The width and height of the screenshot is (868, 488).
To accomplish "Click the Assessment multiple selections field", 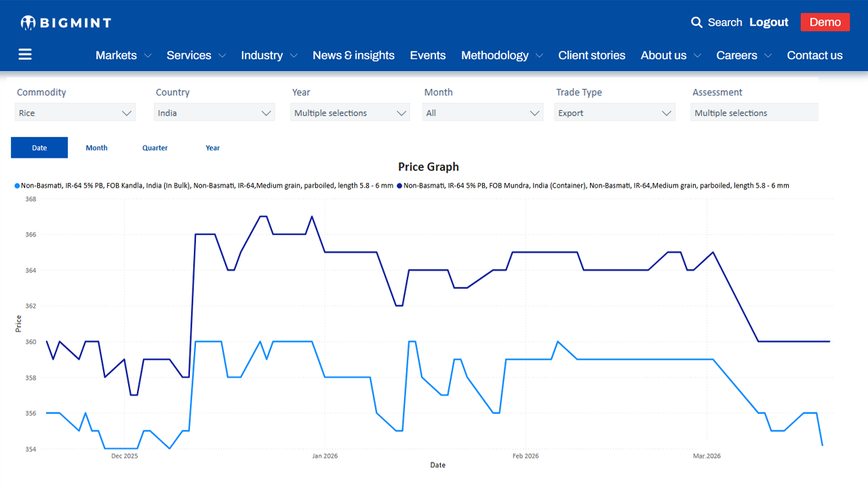I will coord(753,113).
